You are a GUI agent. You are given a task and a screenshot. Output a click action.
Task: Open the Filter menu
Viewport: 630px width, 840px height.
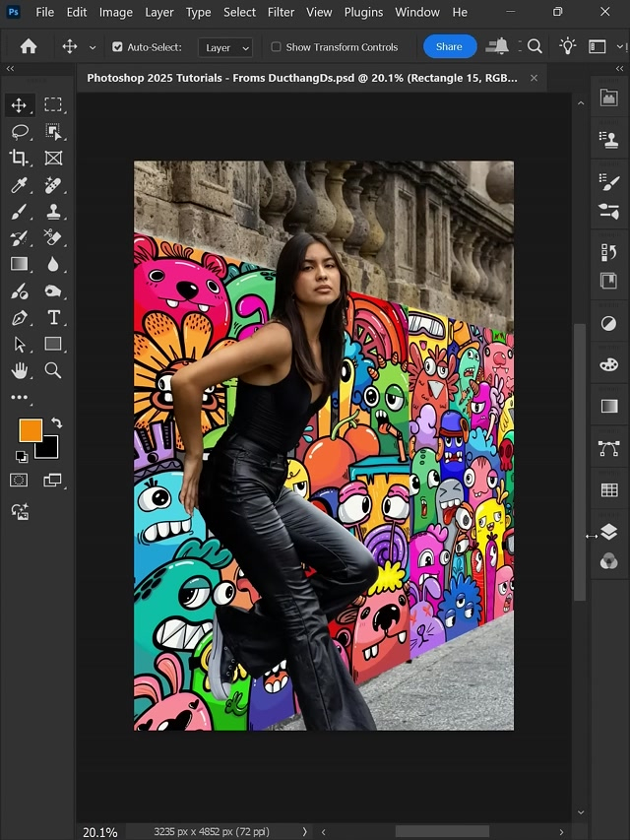(281, 12)
